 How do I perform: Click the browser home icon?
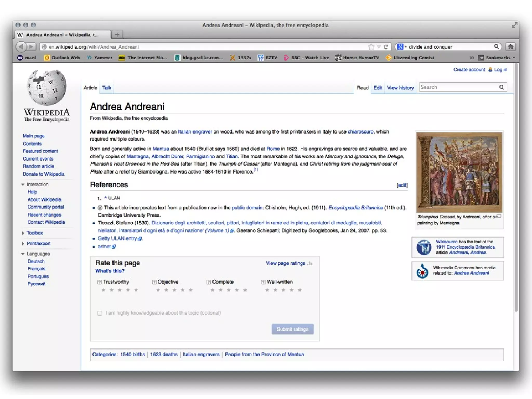click(510, 47)
